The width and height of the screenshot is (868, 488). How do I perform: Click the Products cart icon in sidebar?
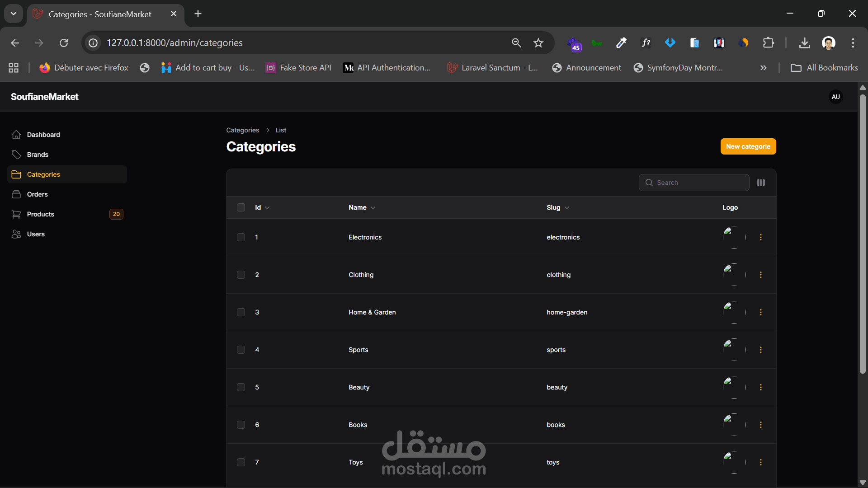coord(16,214)
